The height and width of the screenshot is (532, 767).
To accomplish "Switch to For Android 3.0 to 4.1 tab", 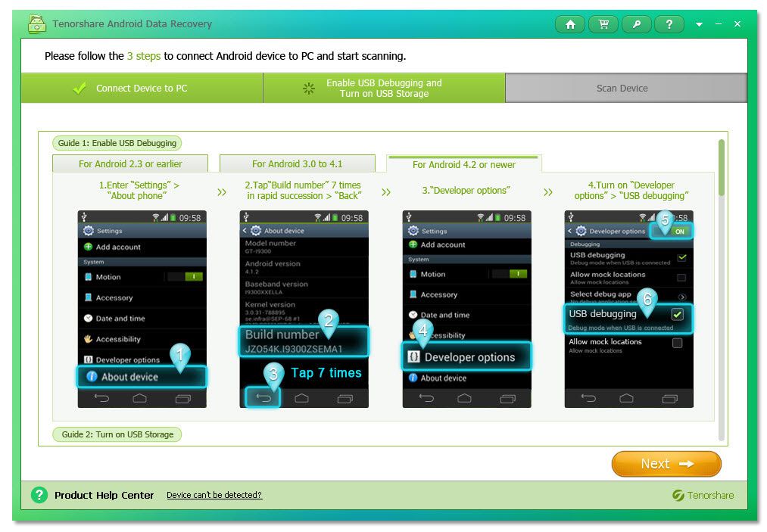I will tap(298, 163).
